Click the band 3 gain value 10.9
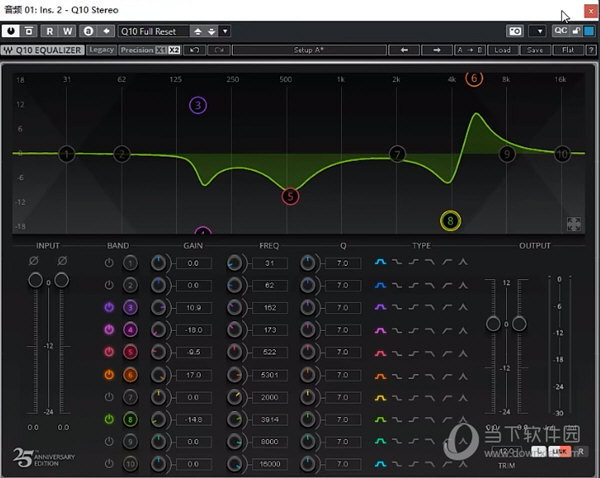Image resolution: width=600 pixels, height=478 pixels. (x=194, y=308)
